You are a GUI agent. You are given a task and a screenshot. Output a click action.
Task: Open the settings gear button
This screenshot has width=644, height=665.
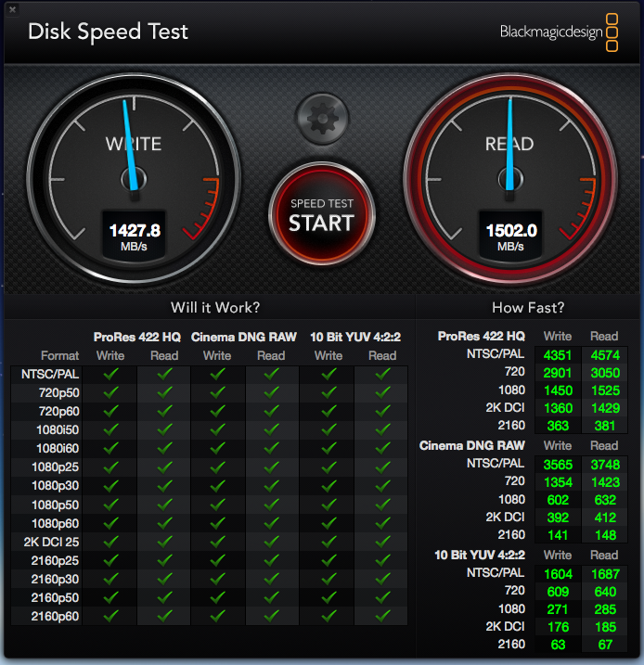(322, 119)
